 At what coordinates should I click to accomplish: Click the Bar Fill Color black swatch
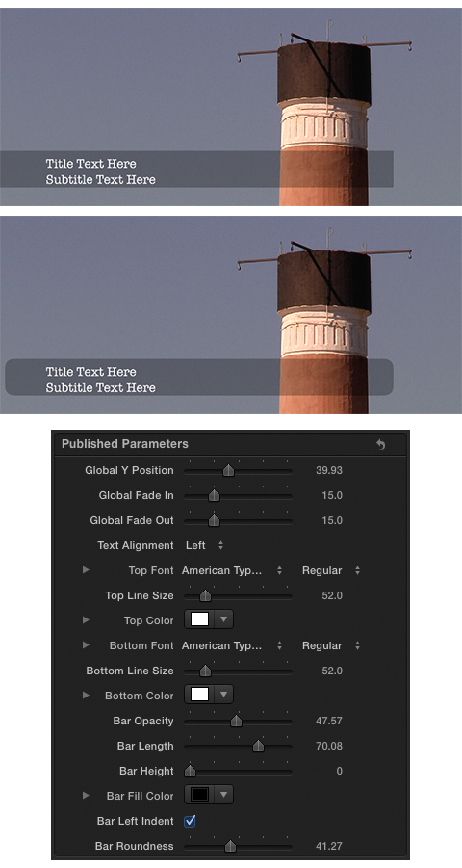[199, 795]
